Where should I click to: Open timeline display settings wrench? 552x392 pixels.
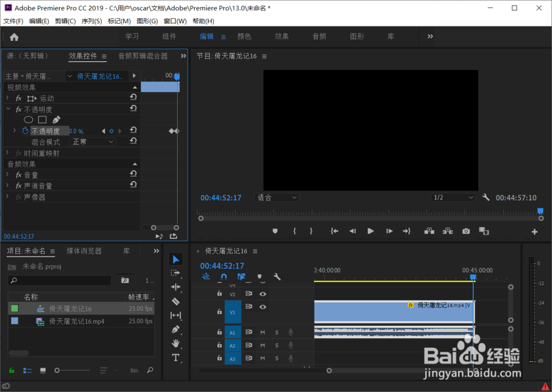click(277, 277)
